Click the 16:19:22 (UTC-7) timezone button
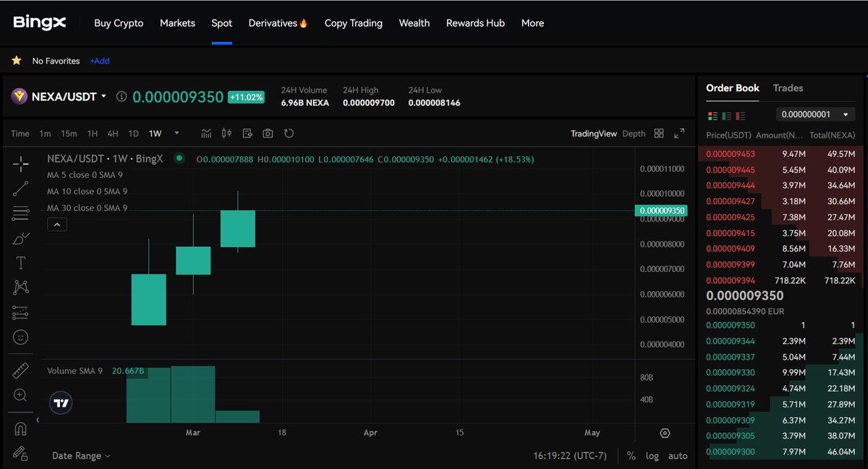 tap(571, 456)
